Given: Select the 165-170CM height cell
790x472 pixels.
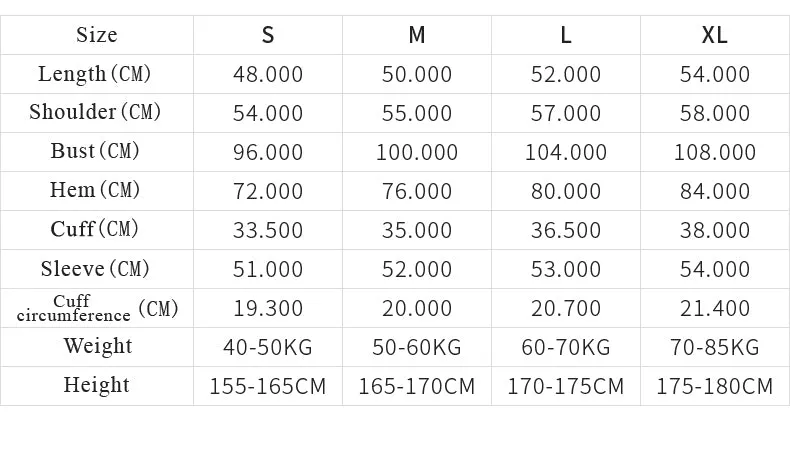Looking at the screenshot, I should [x=417, y=386].
